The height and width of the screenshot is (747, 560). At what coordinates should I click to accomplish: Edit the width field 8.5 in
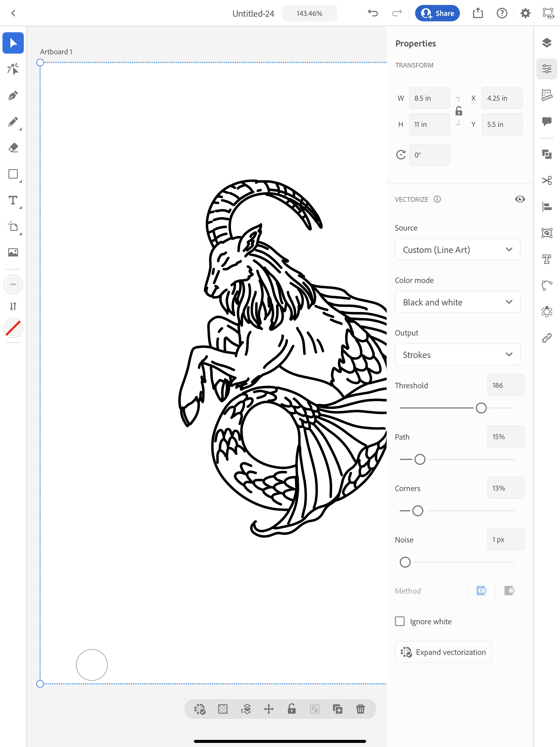pyautogui.click(x=429, y=98)
